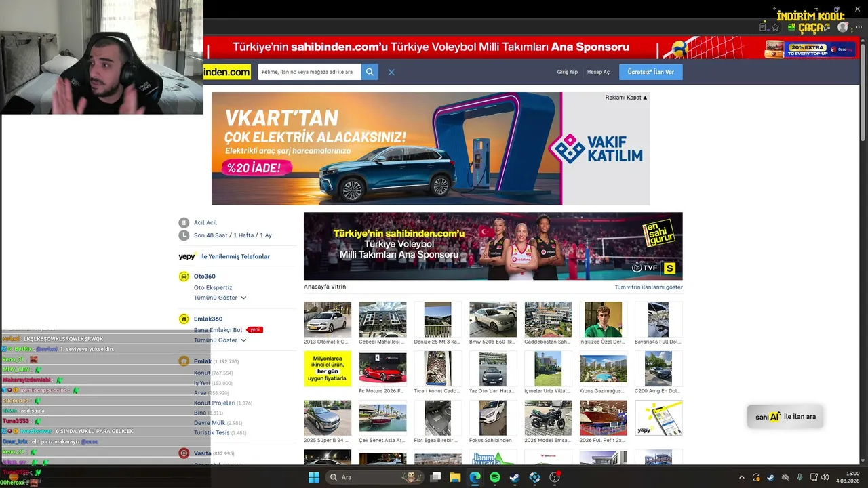The width and height of the screenshot is (868, 488).
Task: Open the browser reader view icon
Action: click(763, 27)
